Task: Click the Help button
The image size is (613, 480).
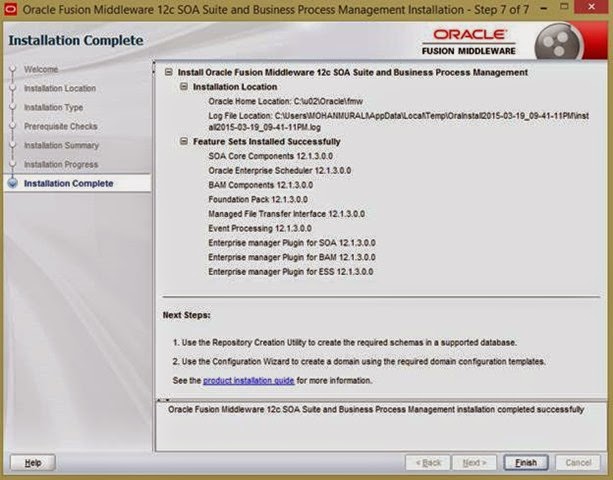Action: point(33,463)
